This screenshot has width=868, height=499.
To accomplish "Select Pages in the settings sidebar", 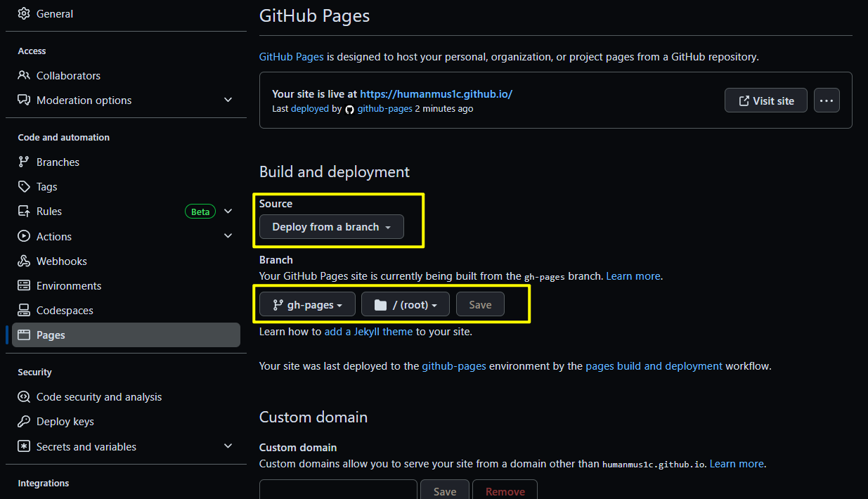I will 51,335.
